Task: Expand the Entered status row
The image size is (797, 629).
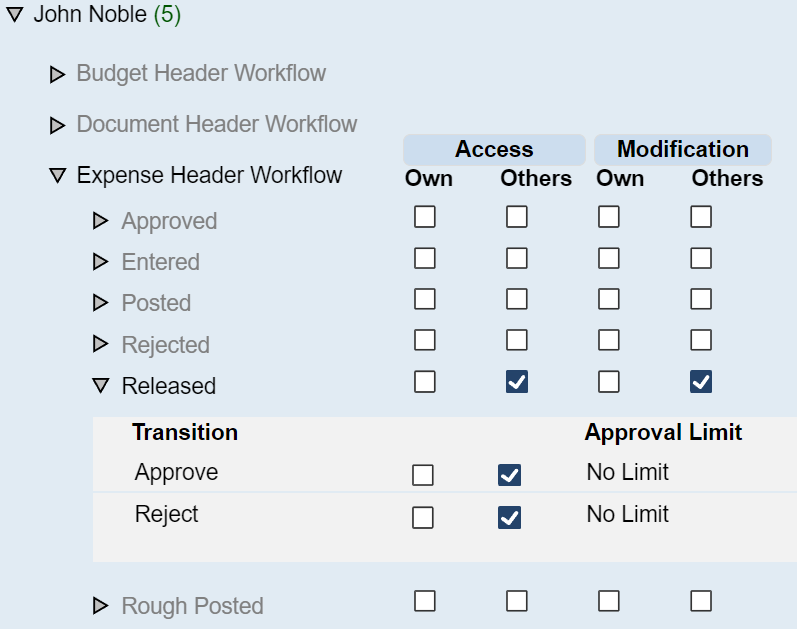Action: 100,262
